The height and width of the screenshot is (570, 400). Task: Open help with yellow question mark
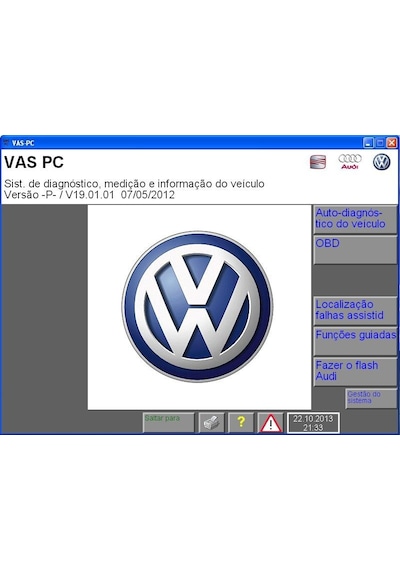click(x=241, y=423)
